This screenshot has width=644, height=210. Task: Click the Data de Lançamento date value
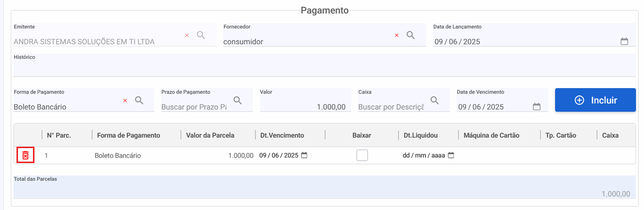click(x=458, y=42)
